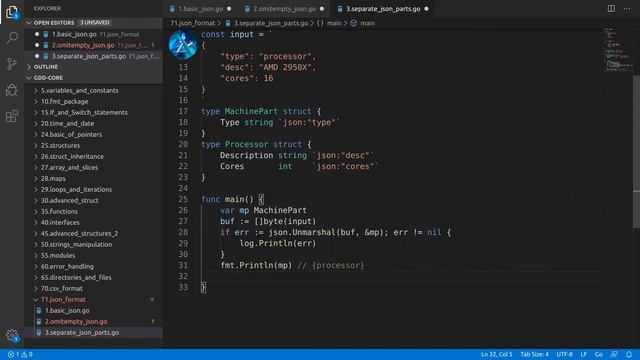Click the Ln 32, Col 5 cursor position

(496, 354)
